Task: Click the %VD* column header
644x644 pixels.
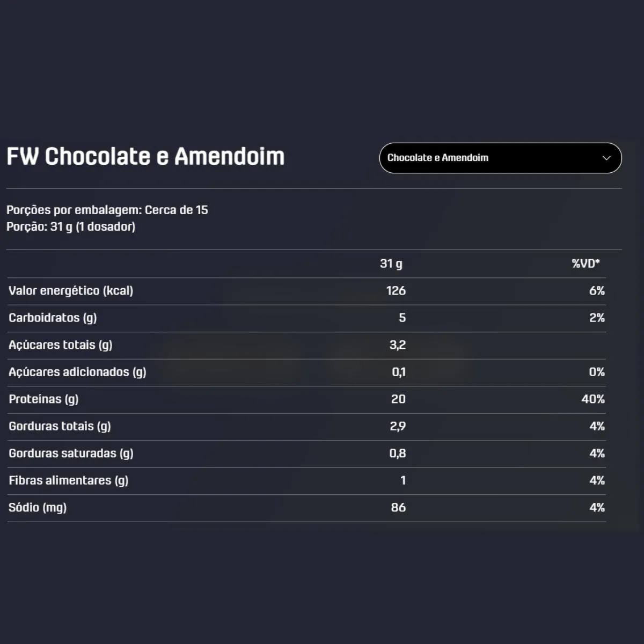Action: pyautogui.click(x=586, y=264)
